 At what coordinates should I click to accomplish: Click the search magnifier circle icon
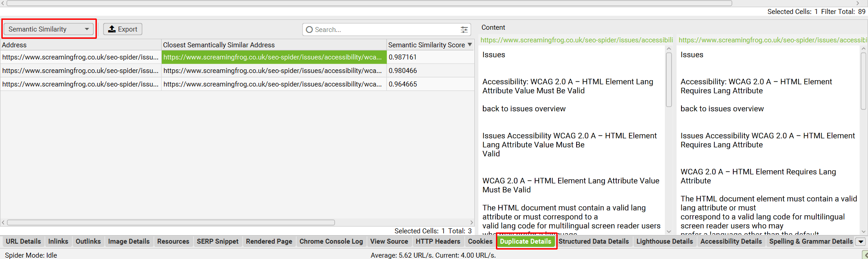pos(309,30)
